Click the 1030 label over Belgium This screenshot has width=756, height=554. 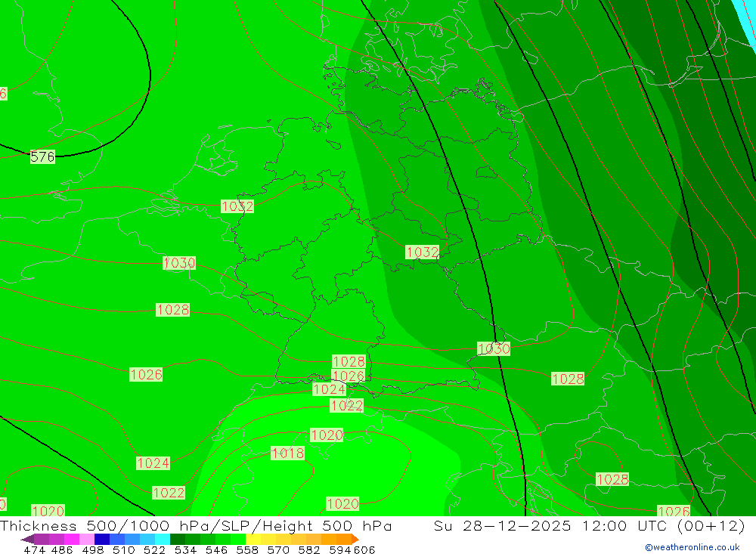179,263
